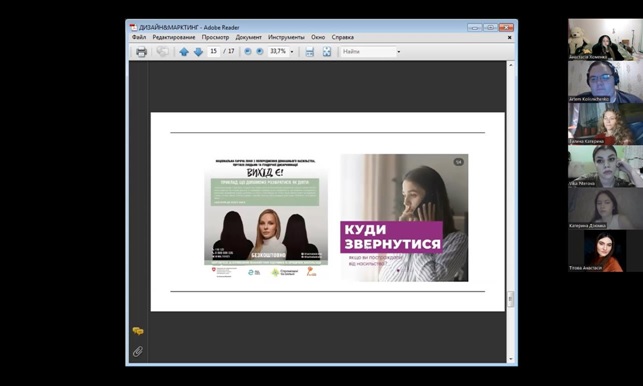Image resolution: width=643 pixels, height=386 pixels.
Task: Click the КУДИ ЗВЕРНУТИСЯ poster image
Action: [x=404, y=217]
